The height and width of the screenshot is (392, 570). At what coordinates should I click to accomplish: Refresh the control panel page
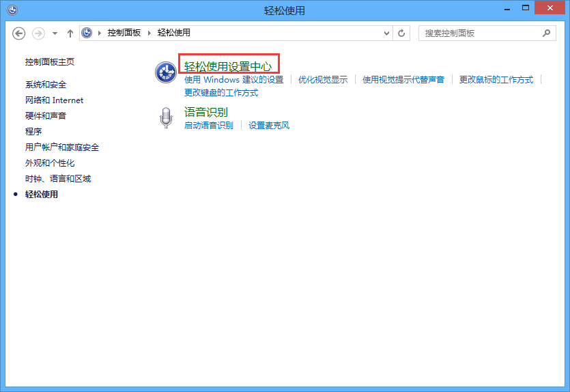(x=401, y=33)
